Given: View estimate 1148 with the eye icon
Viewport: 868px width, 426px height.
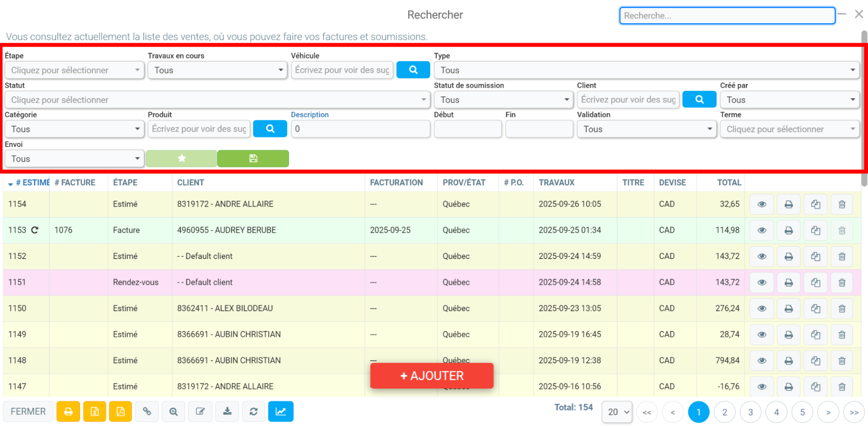Looking at the screenshot, I should tap(762, 361).
